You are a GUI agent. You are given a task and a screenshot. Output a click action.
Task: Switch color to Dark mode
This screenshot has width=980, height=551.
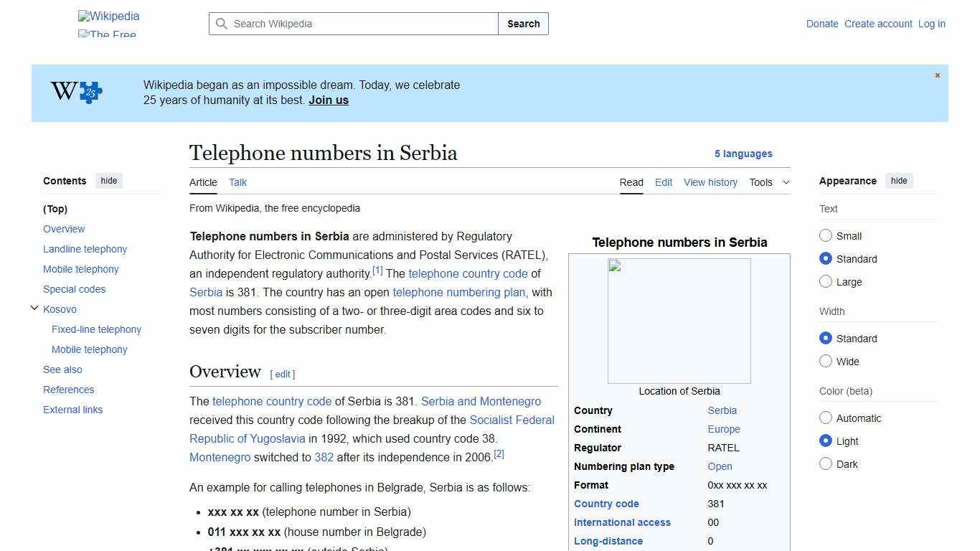click(826, 463)
